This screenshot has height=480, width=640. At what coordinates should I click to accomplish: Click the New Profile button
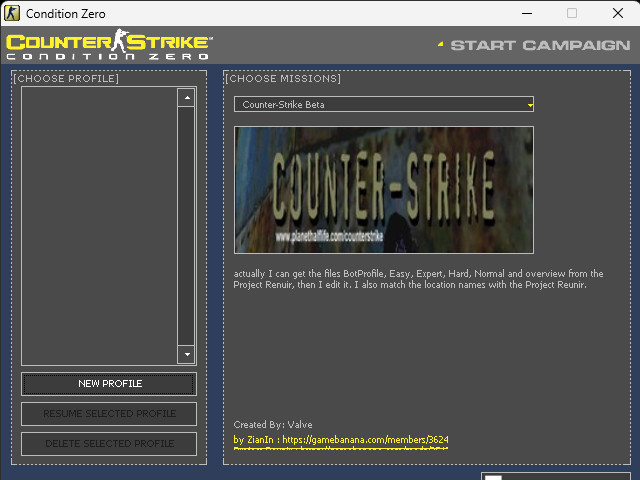[109, 384]
